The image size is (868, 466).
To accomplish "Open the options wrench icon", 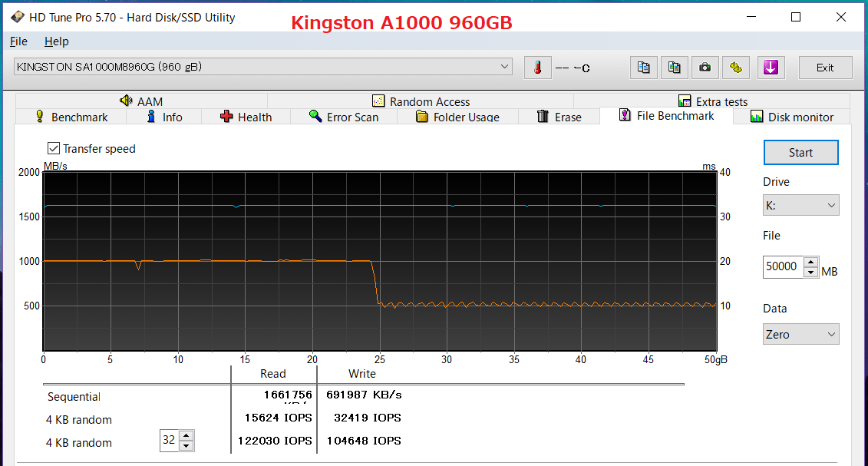I will point(736,68).
